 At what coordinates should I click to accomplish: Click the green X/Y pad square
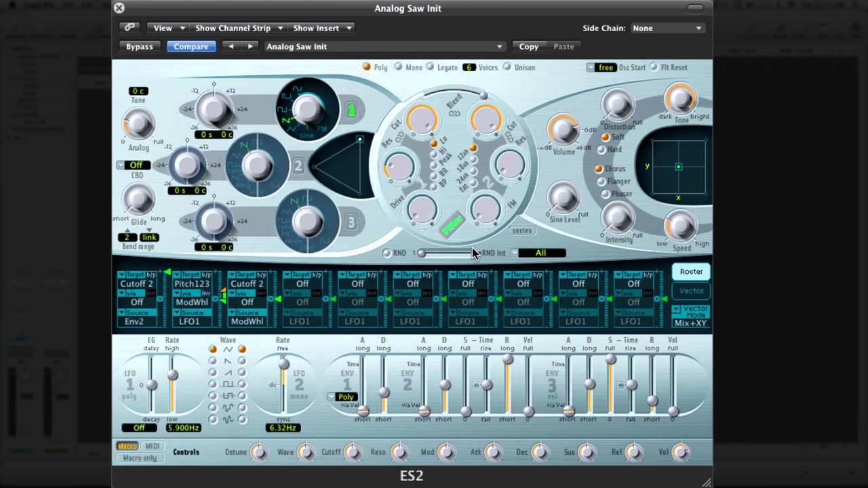[678, 167]
